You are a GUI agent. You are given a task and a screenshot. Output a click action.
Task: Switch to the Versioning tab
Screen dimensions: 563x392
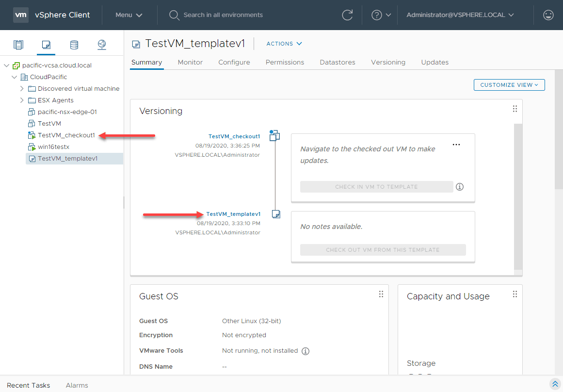(388, 62)
